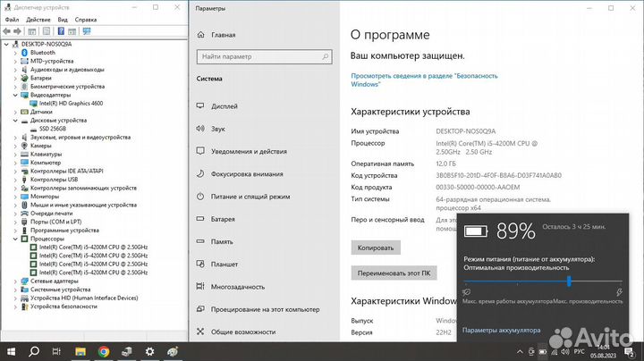This screenshot has height=361, width=644.
Task: Select the Bluetooth device category icon
Action: tap(24, 53)
